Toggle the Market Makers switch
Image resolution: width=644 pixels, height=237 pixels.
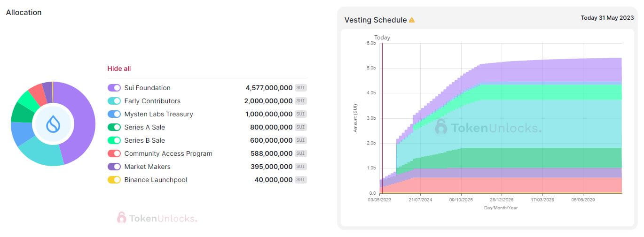[114, 167]
